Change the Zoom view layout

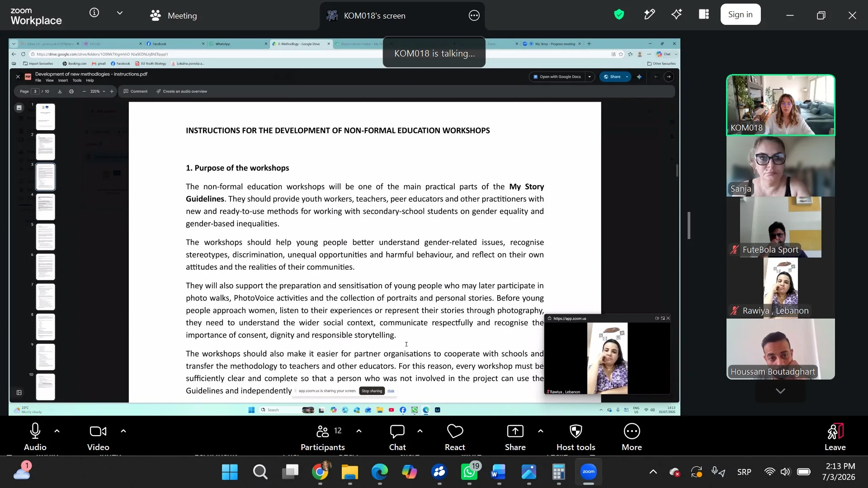pyautogui.click(x=704, y=14)
